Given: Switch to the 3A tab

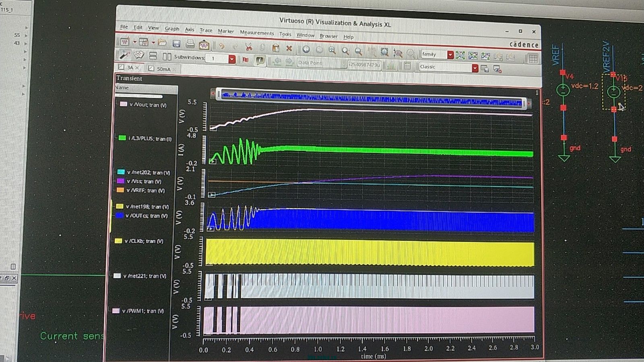Looking at the screenshot, I should (x=130, y=67).
